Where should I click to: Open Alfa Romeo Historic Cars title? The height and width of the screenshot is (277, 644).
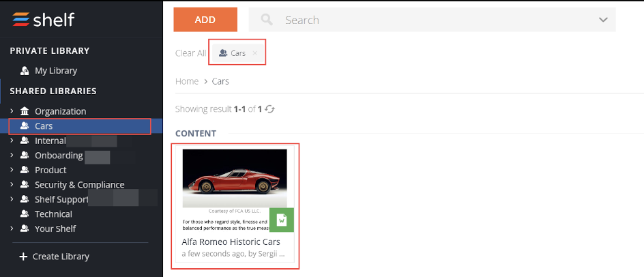tap(231, 242)
